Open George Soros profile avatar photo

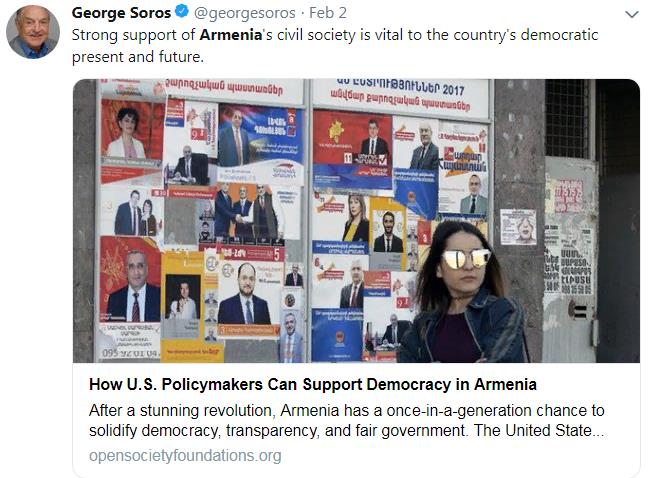coord(33,32)
